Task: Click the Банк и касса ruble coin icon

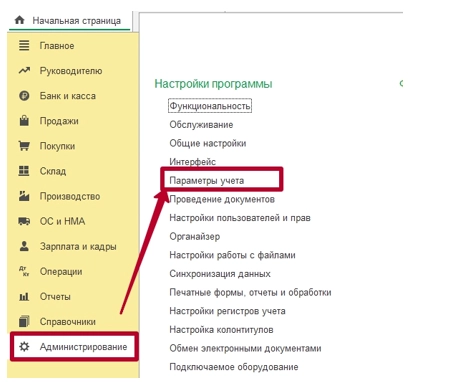Action: [24, 96]
